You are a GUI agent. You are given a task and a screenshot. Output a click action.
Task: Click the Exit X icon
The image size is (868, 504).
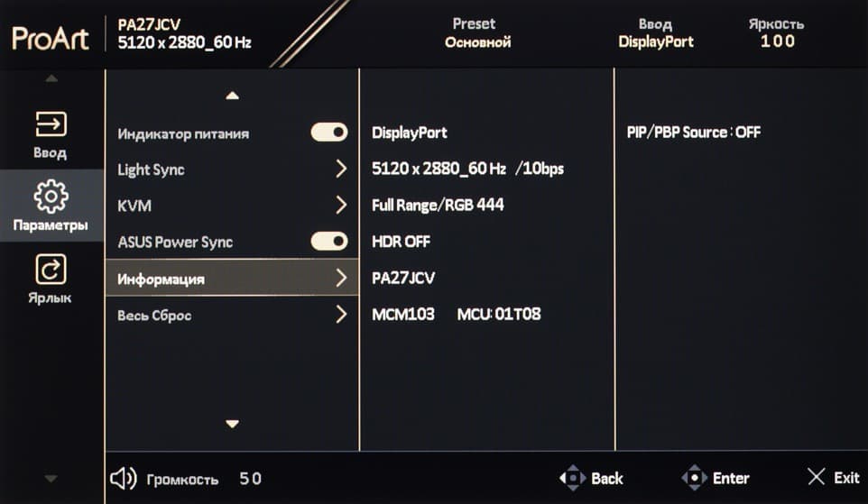click(x=816, y=477)
